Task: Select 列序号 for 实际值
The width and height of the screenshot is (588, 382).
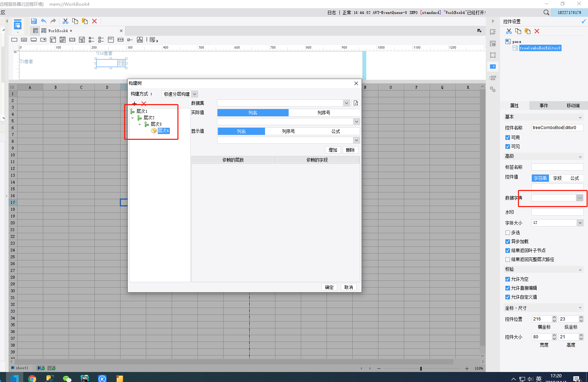Action: click(324, 113)
